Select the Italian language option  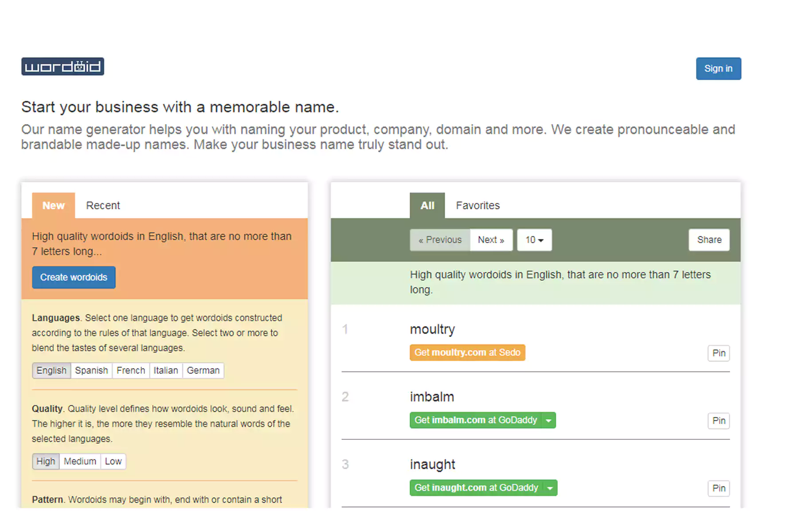pos(166,371)
